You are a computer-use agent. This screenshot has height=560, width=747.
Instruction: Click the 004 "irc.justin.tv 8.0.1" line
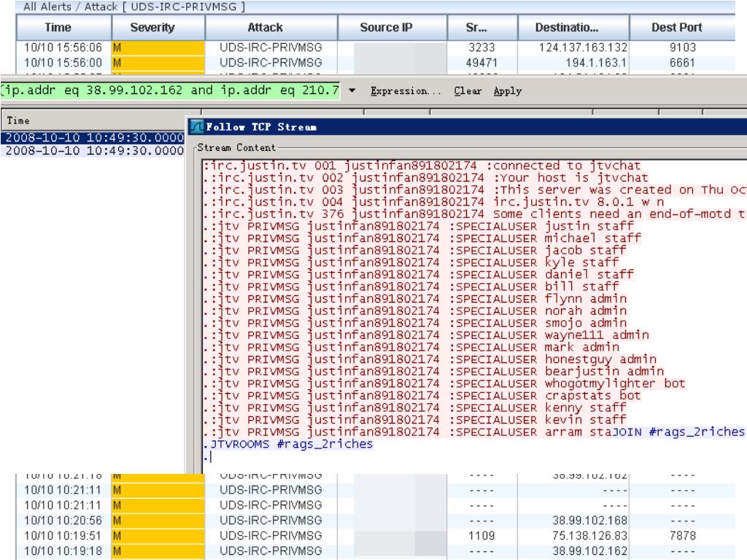point(433,202)
